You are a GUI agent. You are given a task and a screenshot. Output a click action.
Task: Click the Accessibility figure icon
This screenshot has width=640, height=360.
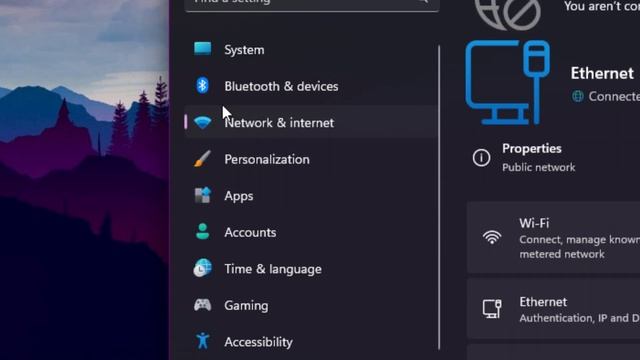coord(202,341)
